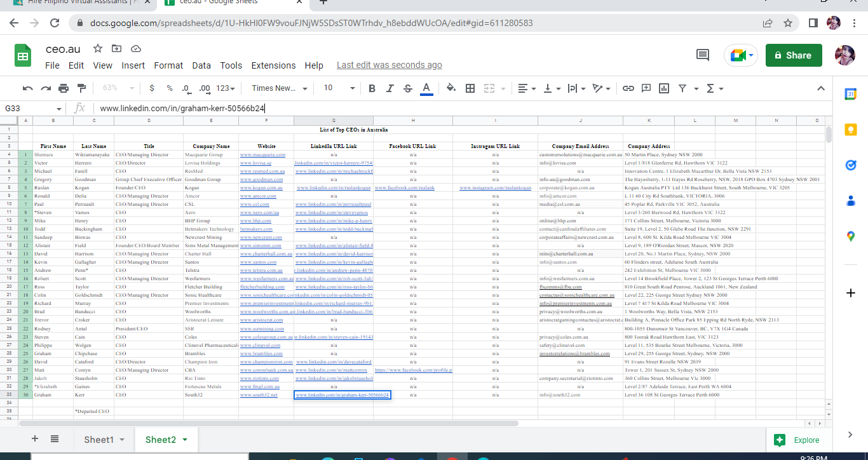Open the Data menu
The image size is (868, 460).
[201, 65]
